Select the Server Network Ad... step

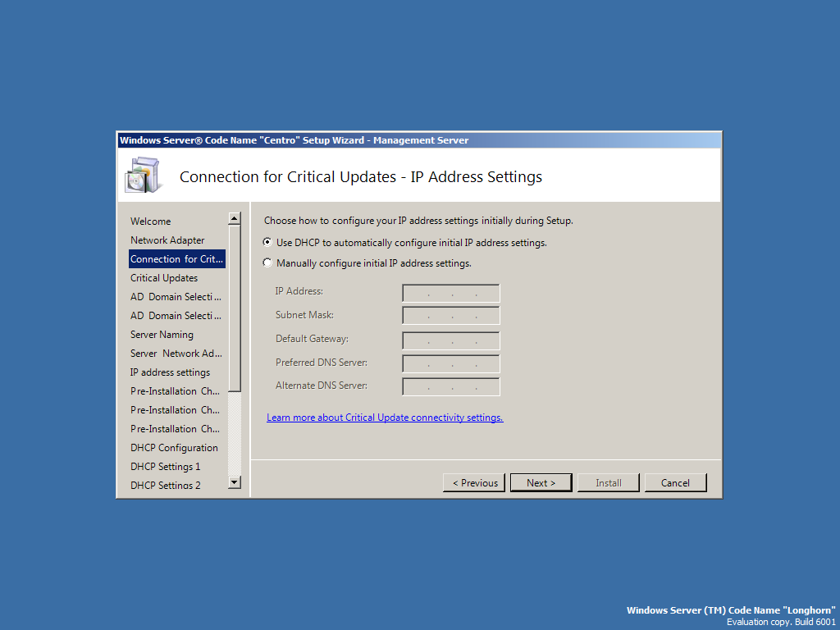(176, 353)
